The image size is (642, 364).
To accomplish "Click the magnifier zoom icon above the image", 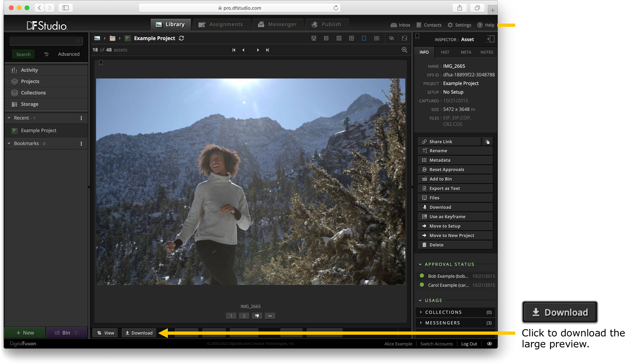I will tap(404, 50).
